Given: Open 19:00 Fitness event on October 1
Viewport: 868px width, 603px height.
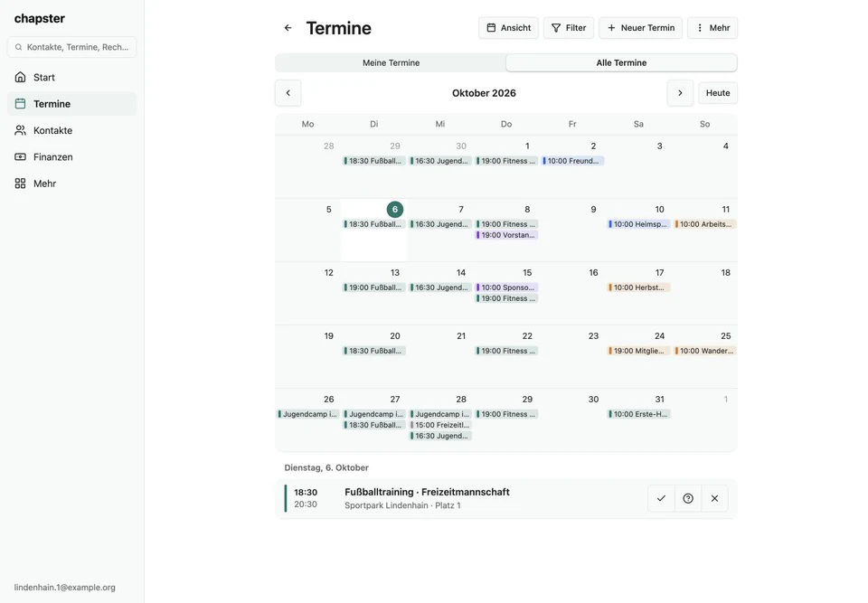Looking at the screenshot, I should [x=506, y=161].
